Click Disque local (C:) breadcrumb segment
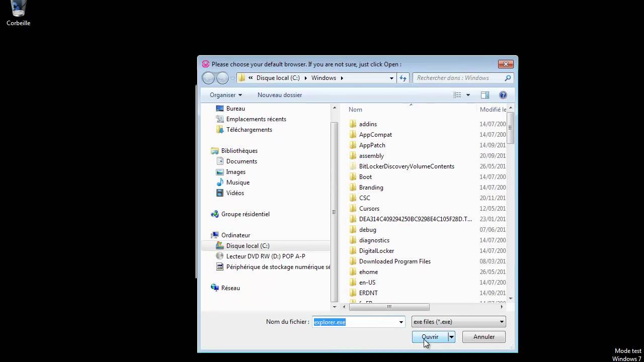Viewport: 644px width, 362px height. [278, 78]
